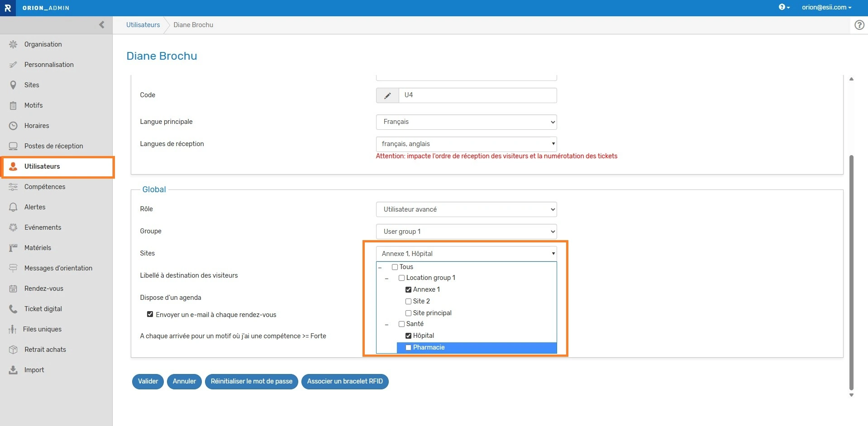The width and height of the screenshot is (868, 426).
Task: Open the Langue principale dropdown
Action: 466,122
